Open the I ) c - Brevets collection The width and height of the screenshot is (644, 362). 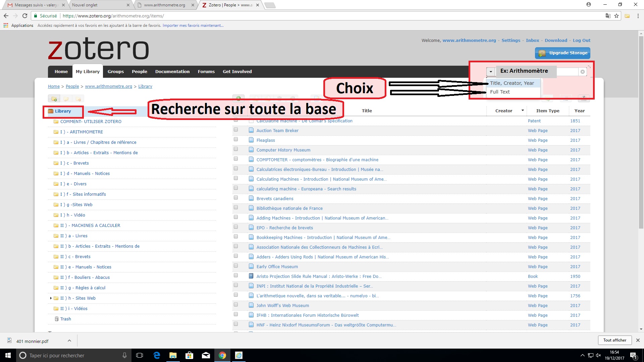pyautogui.click(x=74, y=163)
